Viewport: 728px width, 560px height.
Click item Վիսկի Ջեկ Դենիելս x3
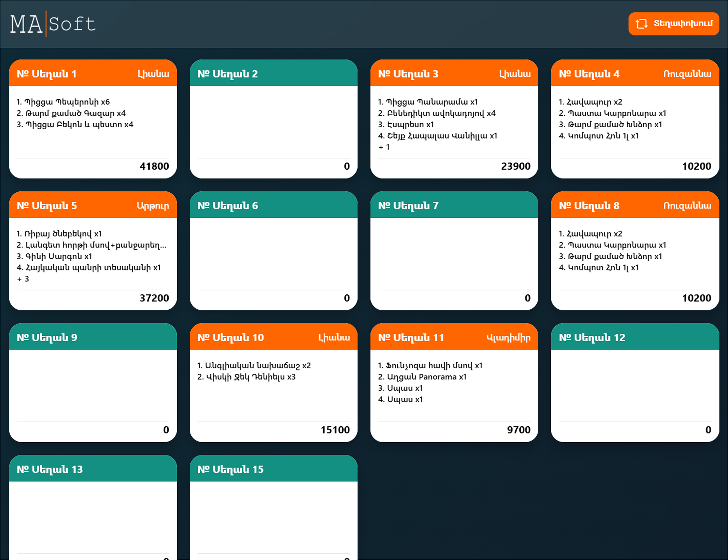247,377
